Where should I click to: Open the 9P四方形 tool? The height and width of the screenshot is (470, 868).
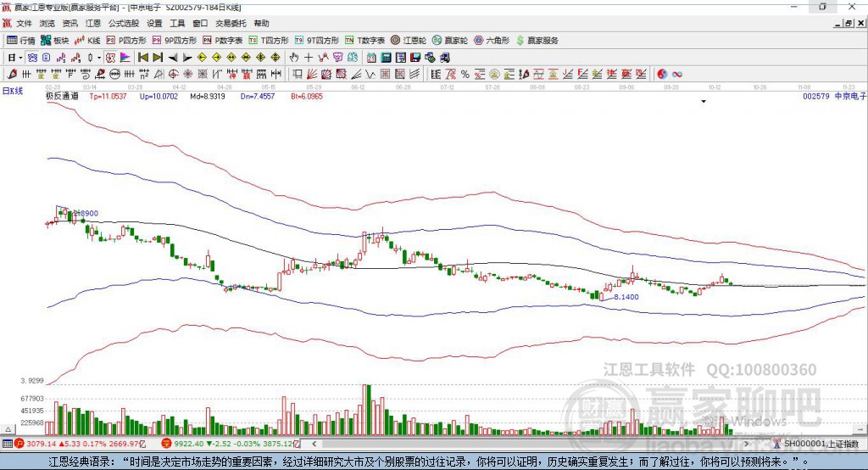click(x=175, y=41)
